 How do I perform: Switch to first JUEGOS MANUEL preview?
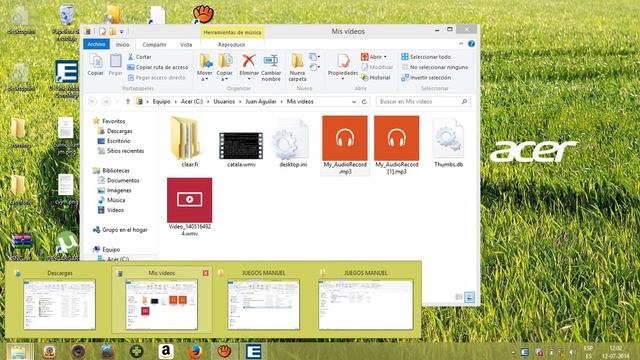(x=264, y=304)
